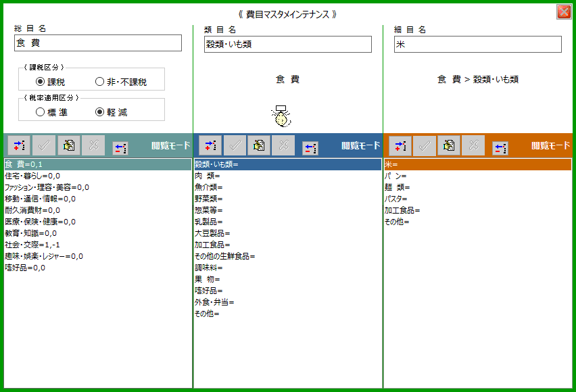Viewport: 576px width, 392px height.
Task: Click the edit icon in the teal 総目 toolbar
Action: click(69, 145)
